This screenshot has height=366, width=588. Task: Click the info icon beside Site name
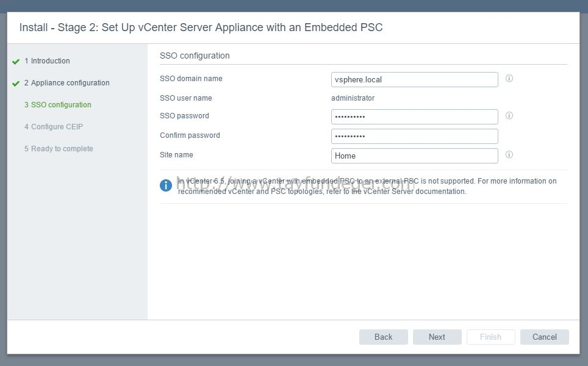point(509,154)
